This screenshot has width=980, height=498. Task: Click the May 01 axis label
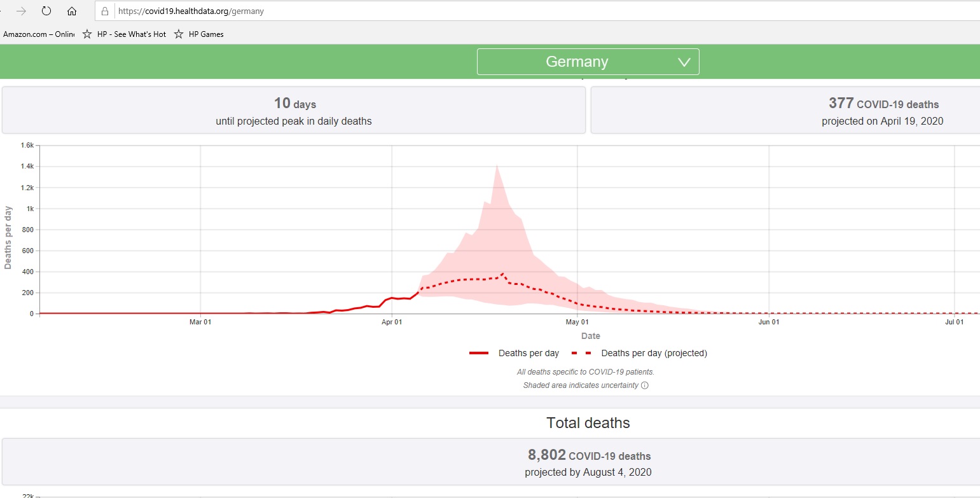click(577, 322)
